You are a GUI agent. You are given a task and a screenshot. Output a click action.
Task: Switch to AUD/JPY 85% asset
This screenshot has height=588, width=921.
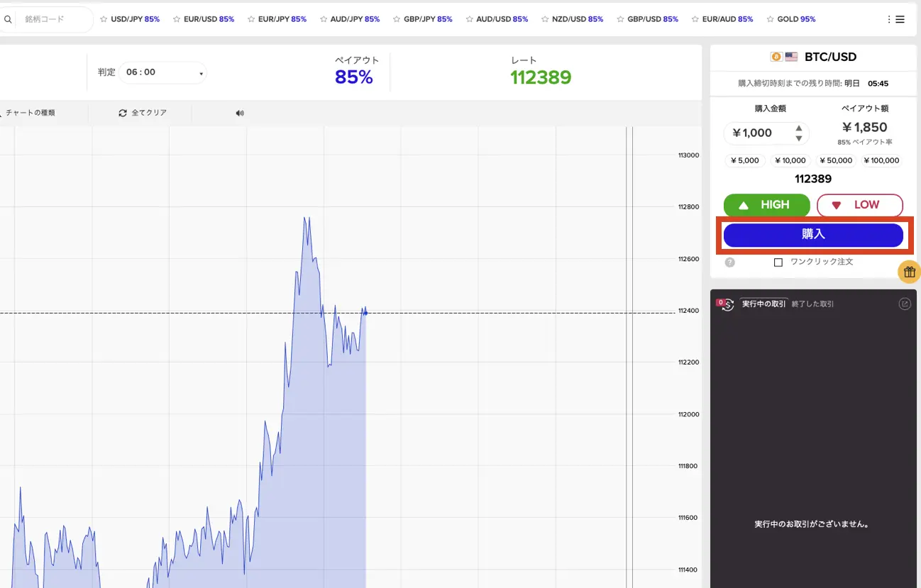[x=355, y=19]
